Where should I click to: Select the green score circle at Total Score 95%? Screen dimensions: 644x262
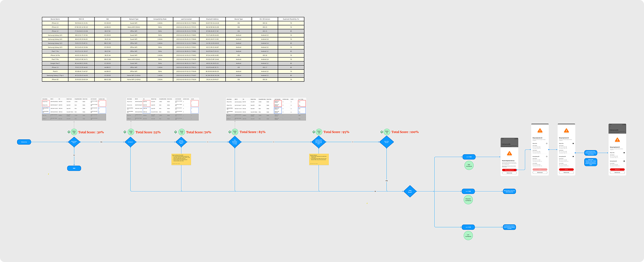tap(319, 132)
